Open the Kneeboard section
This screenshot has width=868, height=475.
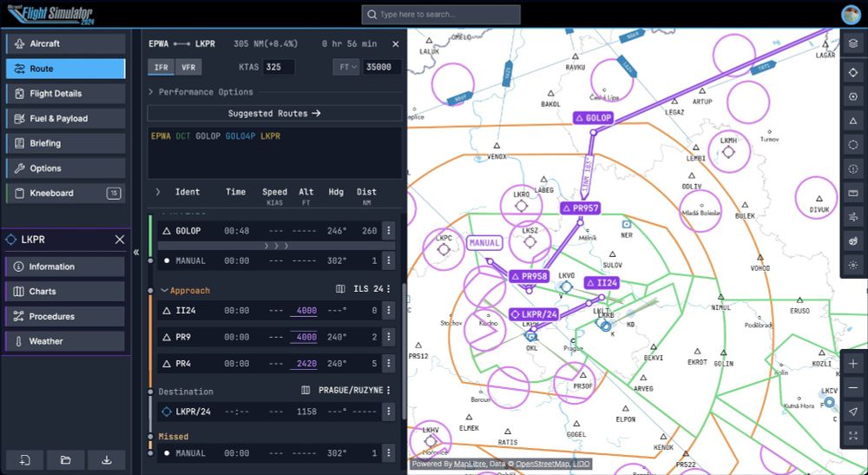pos(65,193)
